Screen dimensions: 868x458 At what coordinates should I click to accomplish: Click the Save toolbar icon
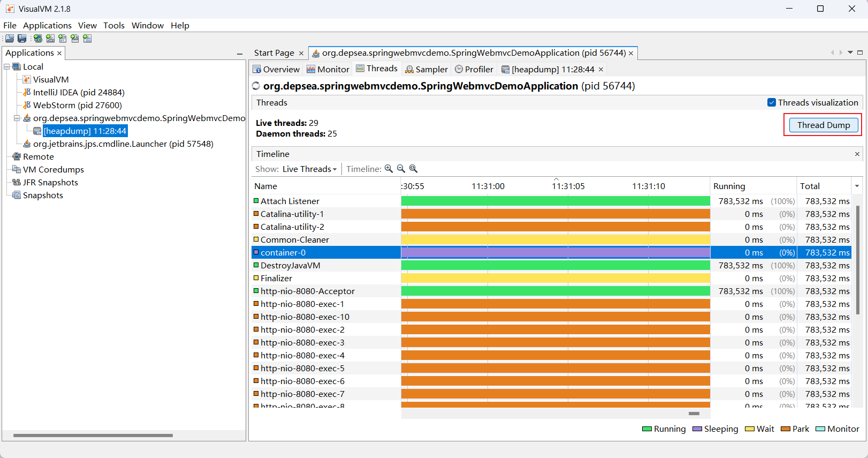[x=22, y=39]
